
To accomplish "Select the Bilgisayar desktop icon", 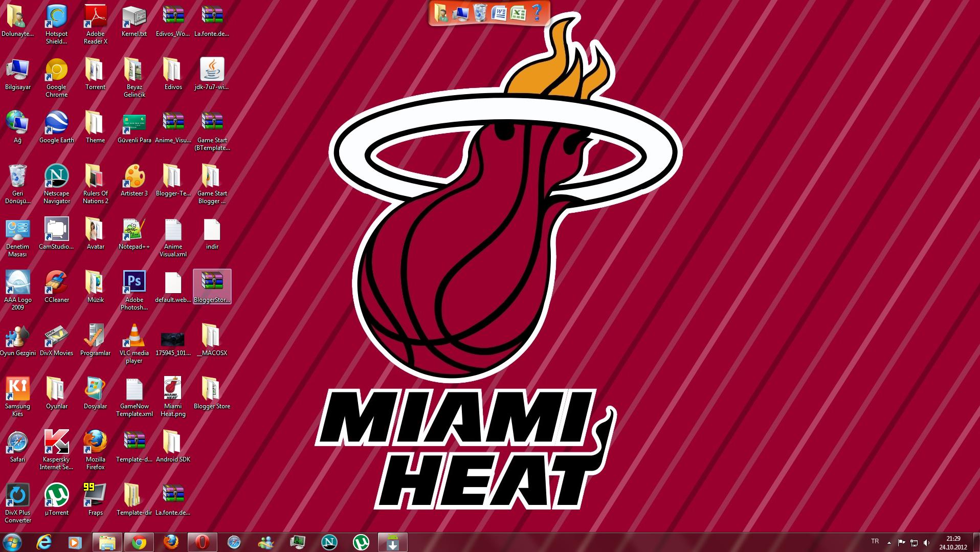I will pyautogui.click(x=18, y=74).
